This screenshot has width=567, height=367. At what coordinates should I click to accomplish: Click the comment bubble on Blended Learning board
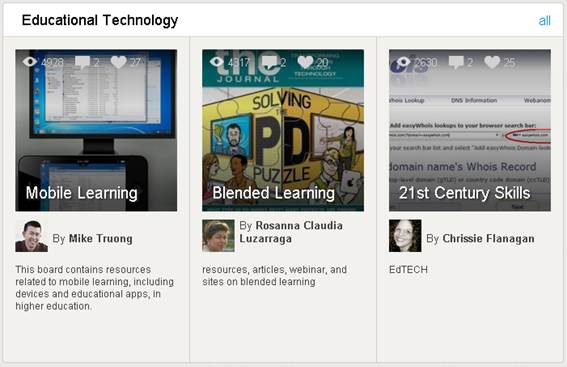[x=269, y=63]
